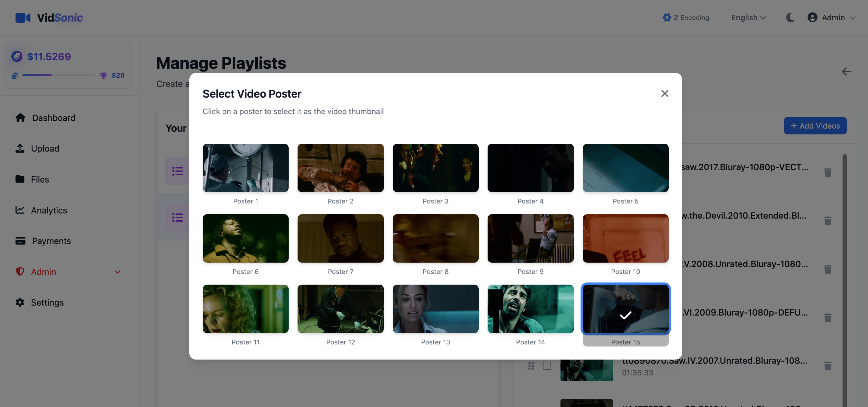Delete the saw.2017 Bluray video
The image size is (868, 407).
coord(827,172)
